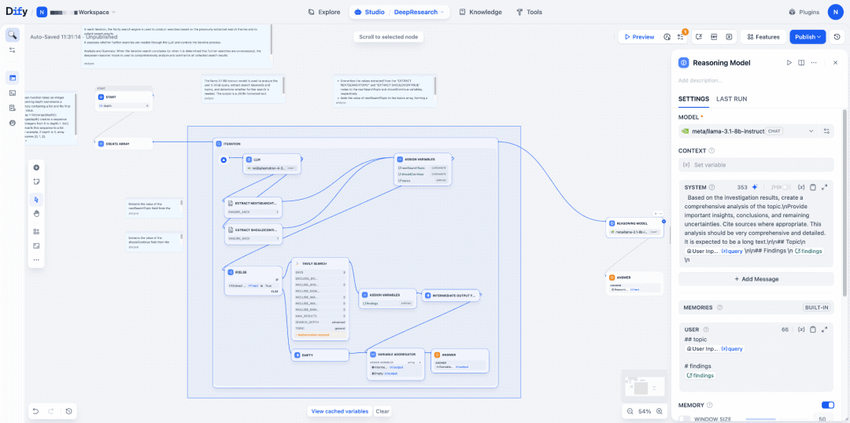Select the SETTINGS tab
Image resolution: width=850 pixels, height=423 pixels.
pos(693,99)
